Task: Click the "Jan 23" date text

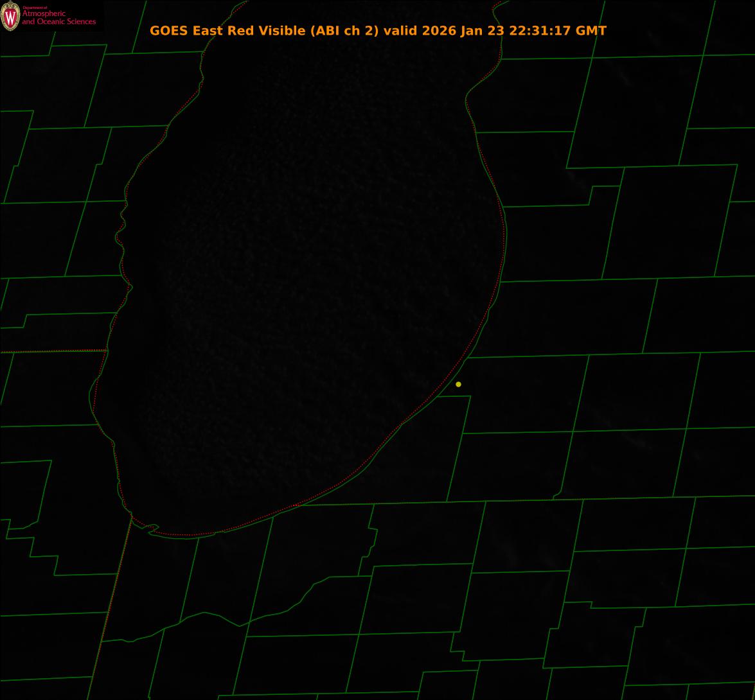Action: pyautogui.click(x=483, y=31)
